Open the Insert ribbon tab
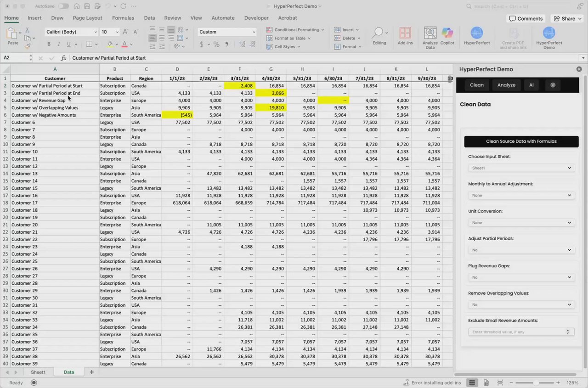Image resolution: width=588 pixels, height=388 pixels. point(34,18)
